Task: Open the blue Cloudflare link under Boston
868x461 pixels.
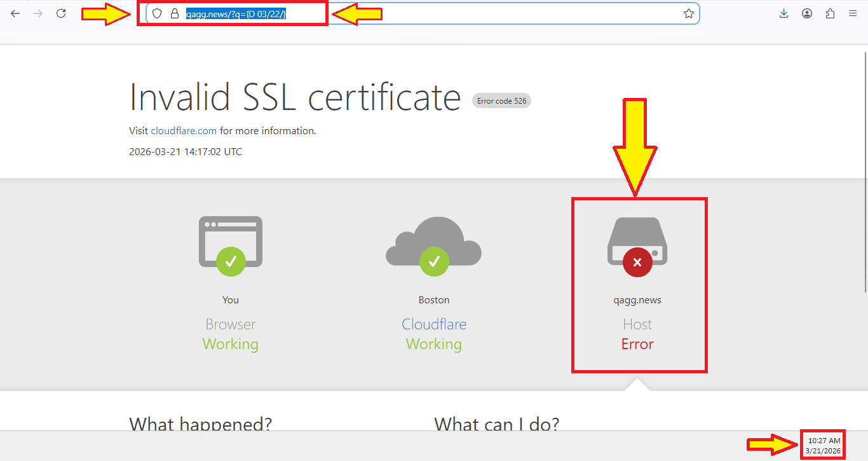Action: click(x=434, y=324)
